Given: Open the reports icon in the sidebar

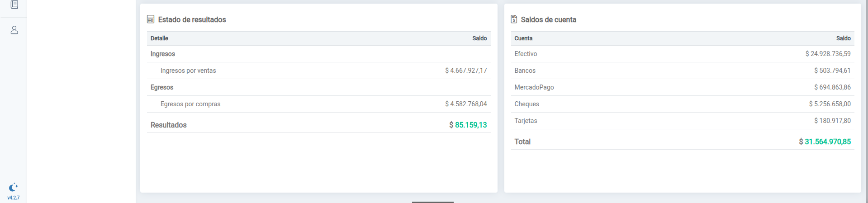Looking at the screenshot, I should pyautogui.click(x=14, y=5).
